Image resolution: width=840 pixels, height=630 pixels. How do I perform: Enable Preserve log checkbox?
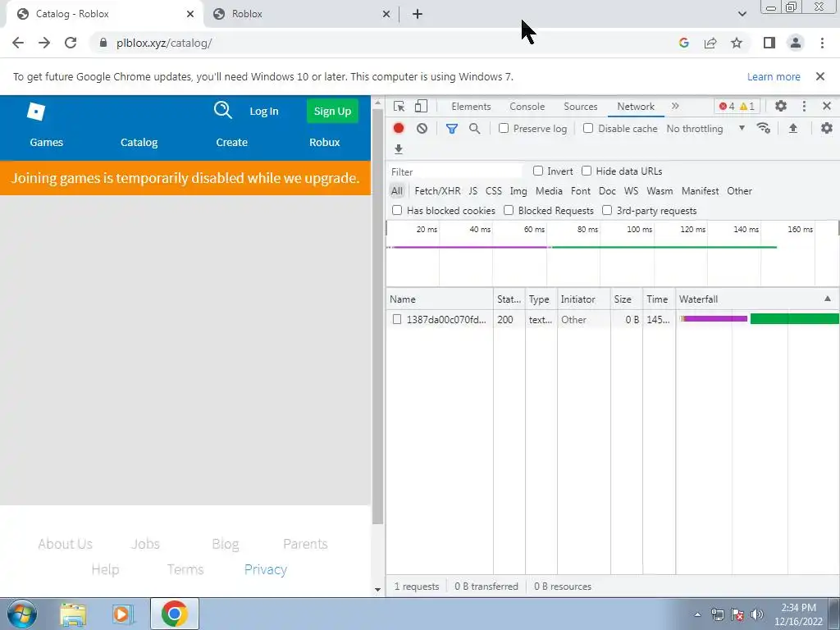[504, 128]
